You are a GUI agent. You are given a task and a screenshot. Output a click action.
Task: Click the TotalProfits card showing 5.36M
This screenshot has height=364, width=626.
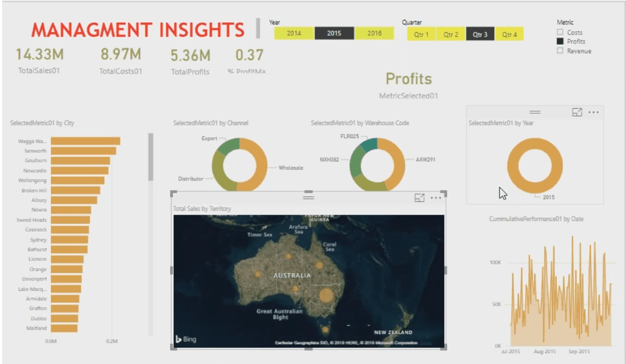click(190, 62)
